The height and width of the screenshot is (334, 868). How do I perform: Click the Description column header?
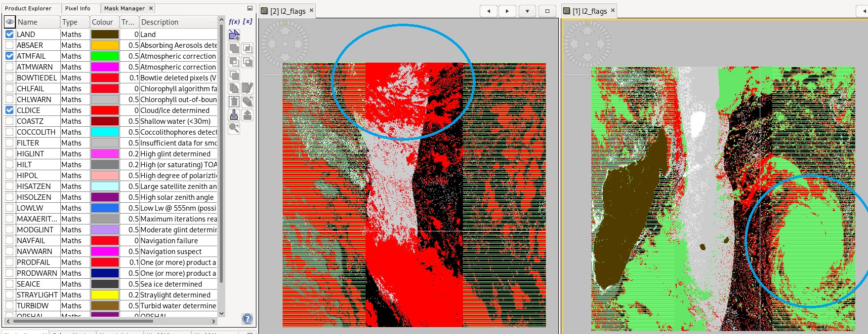pos(178,22)
